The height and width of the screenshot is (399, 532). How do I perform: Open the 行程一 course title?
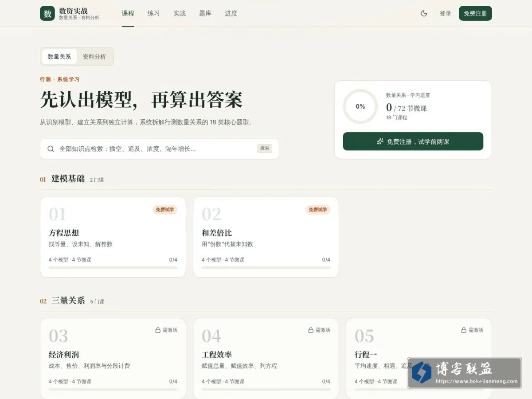click(x=366, y=355)
